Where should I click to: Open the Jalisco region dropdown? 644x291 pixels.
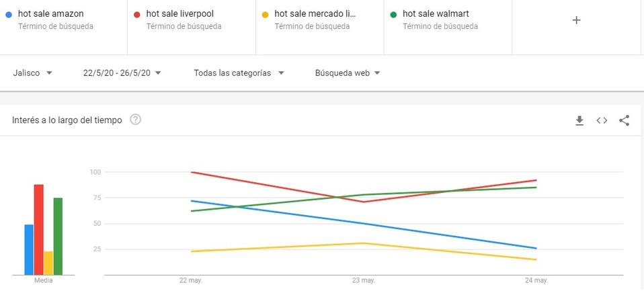pos(32,73)
